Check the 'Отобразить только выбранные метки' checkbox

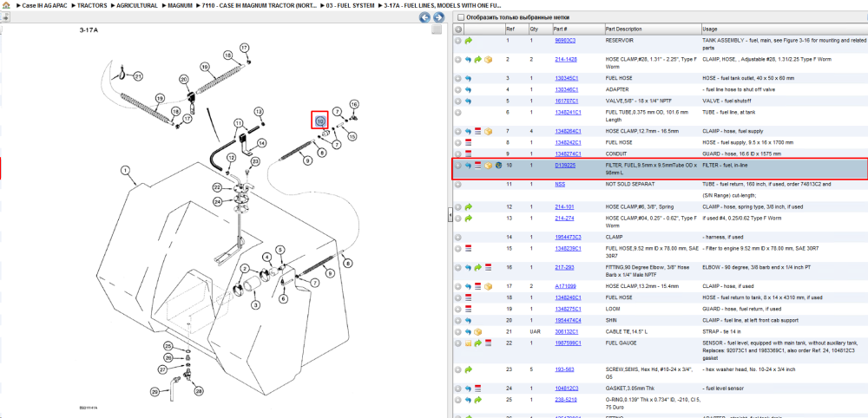coord(461,17)
